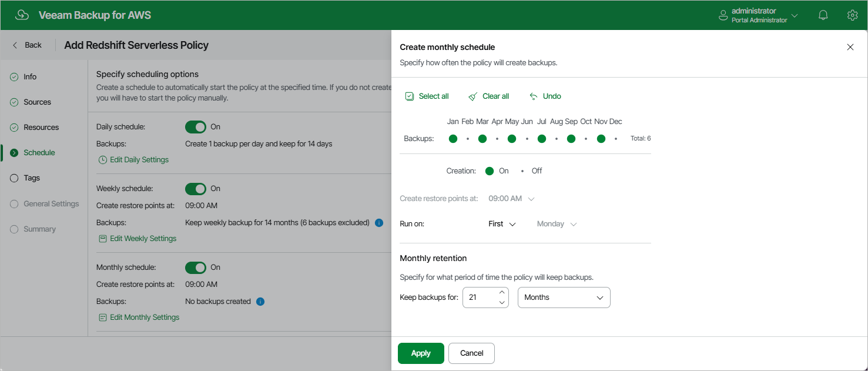Expand the administrator account menu chevron
868x371 pixels.
point(795,16)
